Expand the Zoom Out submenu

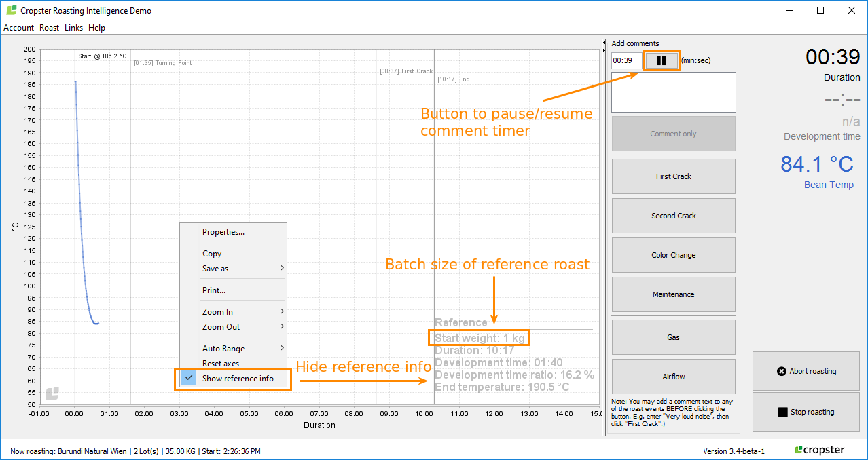point(233,327)
